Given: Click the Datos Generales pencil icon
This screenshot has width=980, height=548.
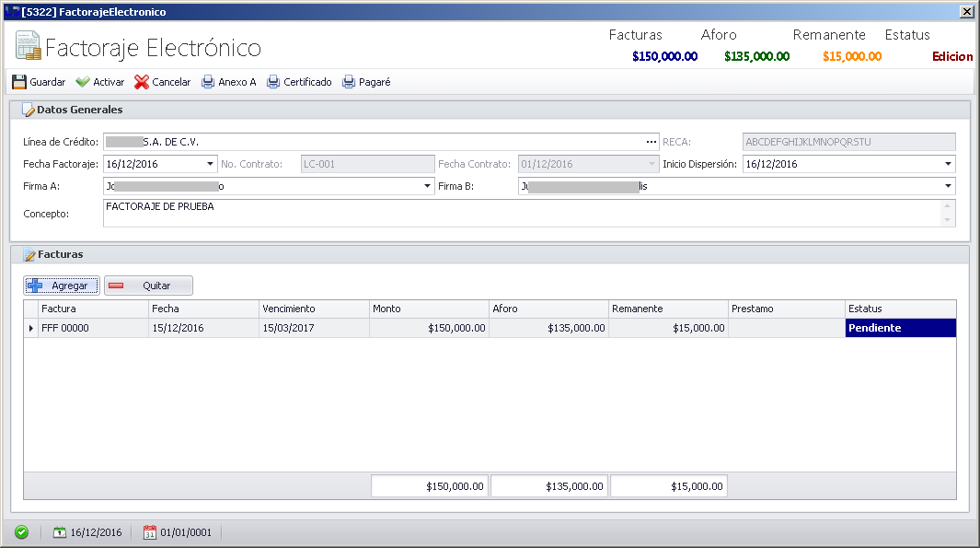Looking at the screenshot, I should click(29, 111).
